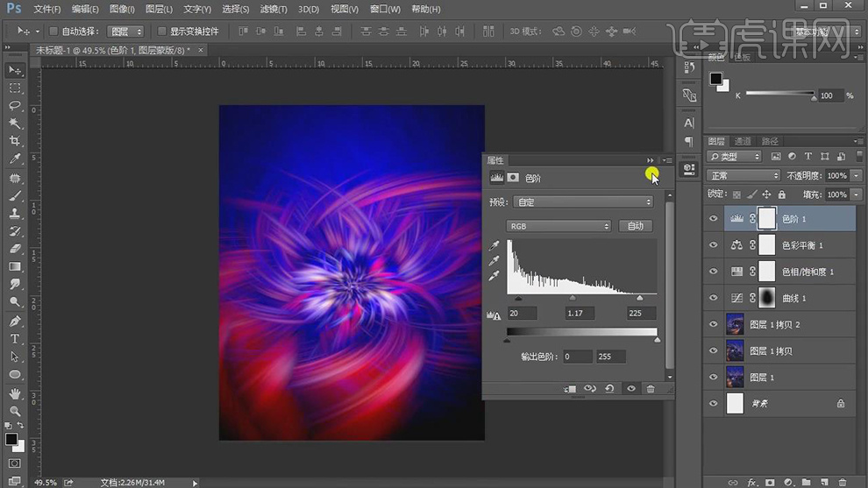This screenshot has width=868, height=488.
Task: Open the layer filter 类型 dropdown
Action: tap(735, 157)
